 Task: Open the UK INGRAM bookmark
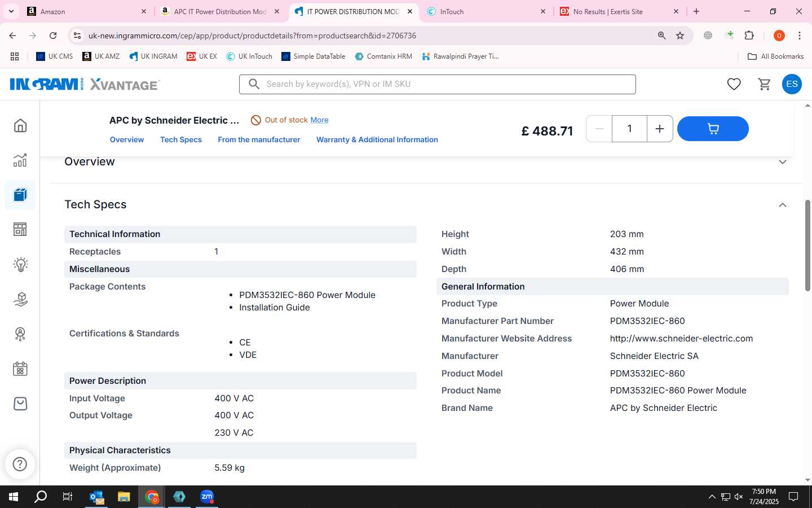click(x=153, y=56)
